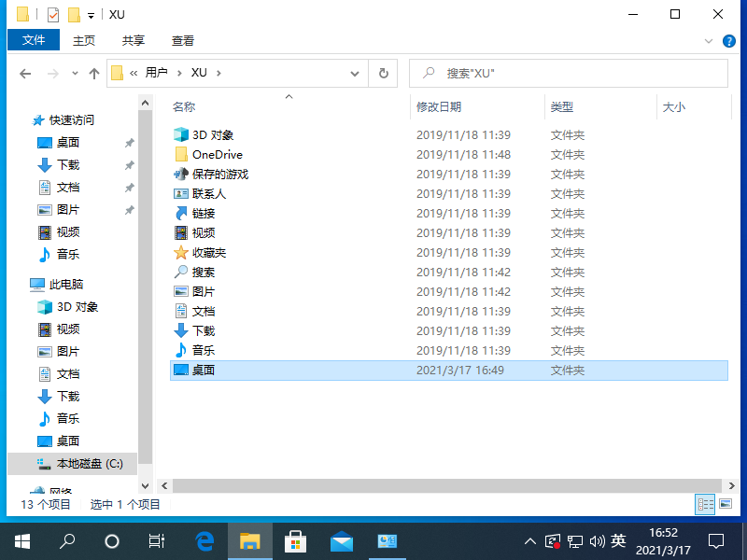747x560 pixels.
Task: Refresh the current folder view
Action: tap(384, 72)
